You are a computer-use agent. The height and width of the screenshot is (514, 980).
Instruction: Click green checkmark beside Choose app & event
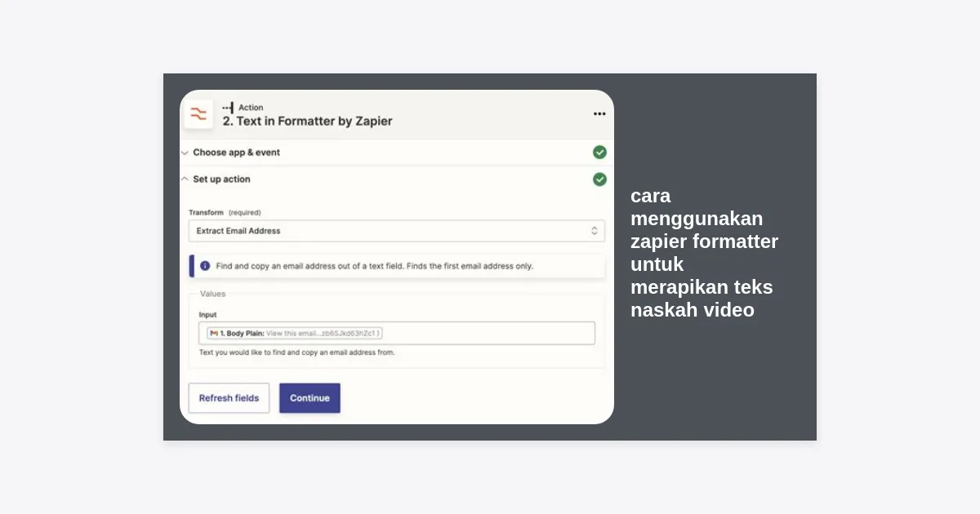tap(599, 153)
